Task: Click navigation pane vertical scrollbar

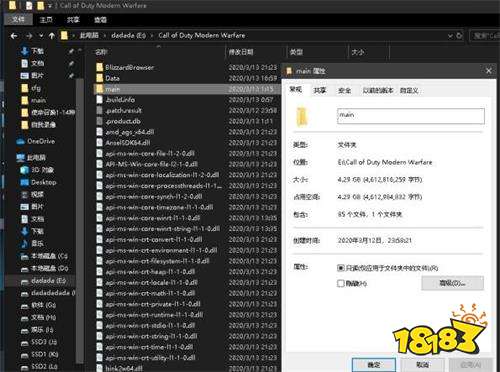Action: (x=79, y=220)
